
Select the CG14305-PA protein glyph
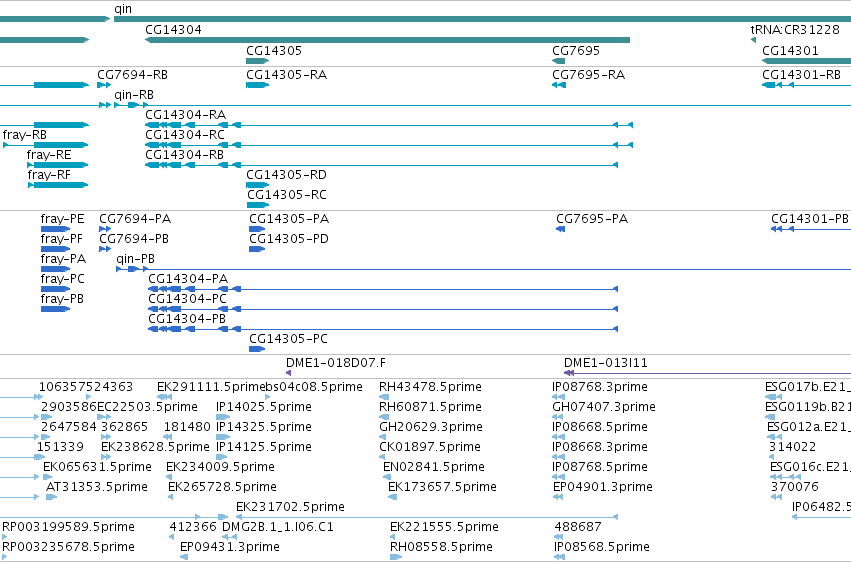257,229
